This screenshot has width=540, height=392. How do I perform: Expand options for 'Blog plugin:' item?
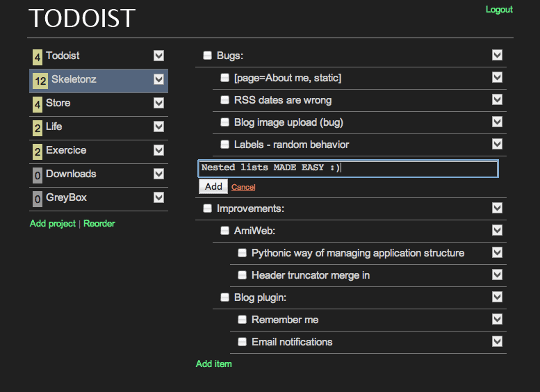tap(496, 297)
